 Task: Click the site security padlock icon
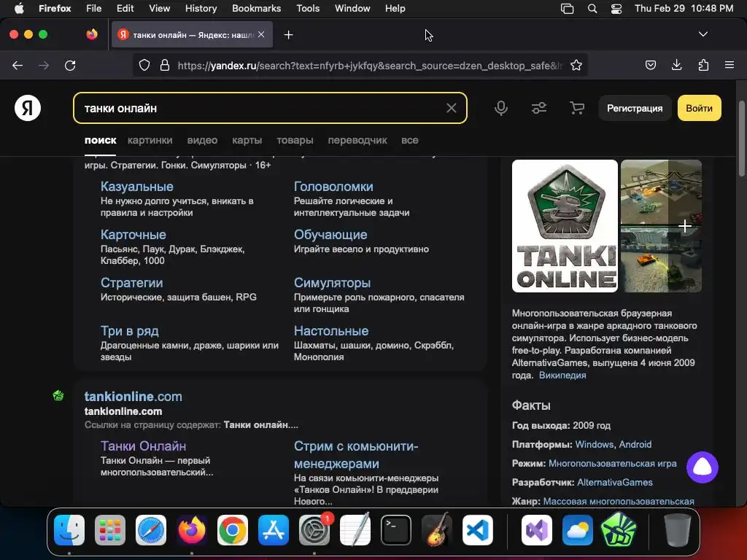coord(165,65)
